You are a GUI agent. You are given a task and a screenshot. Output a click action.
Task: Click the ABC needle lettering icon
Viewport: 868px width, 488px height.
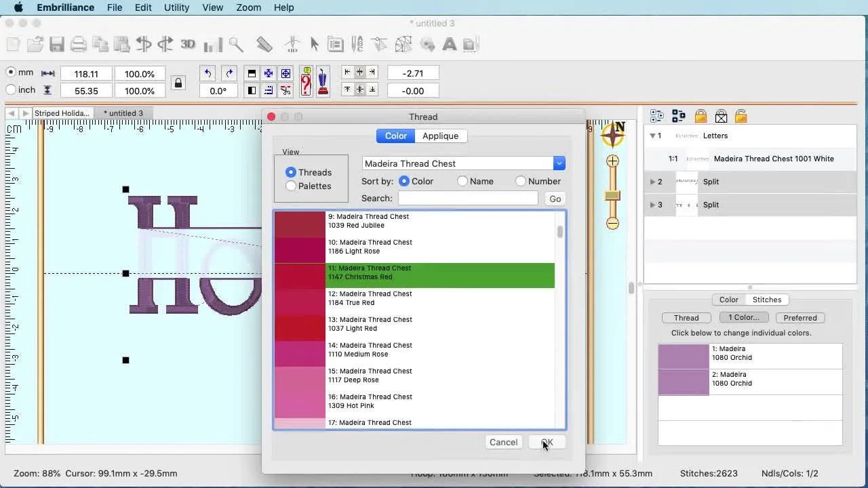coord(357,45)
